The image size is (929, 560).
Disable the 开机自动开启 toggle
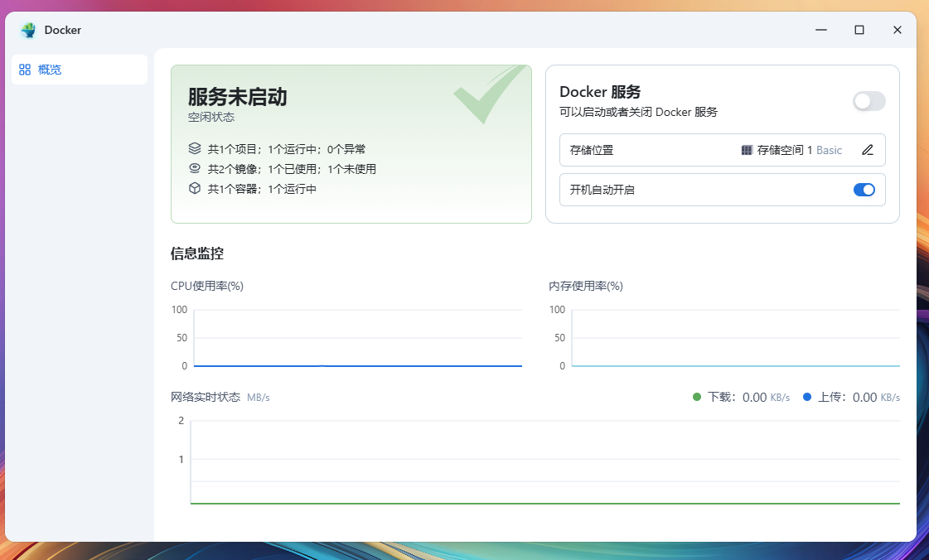pos(864,190)
